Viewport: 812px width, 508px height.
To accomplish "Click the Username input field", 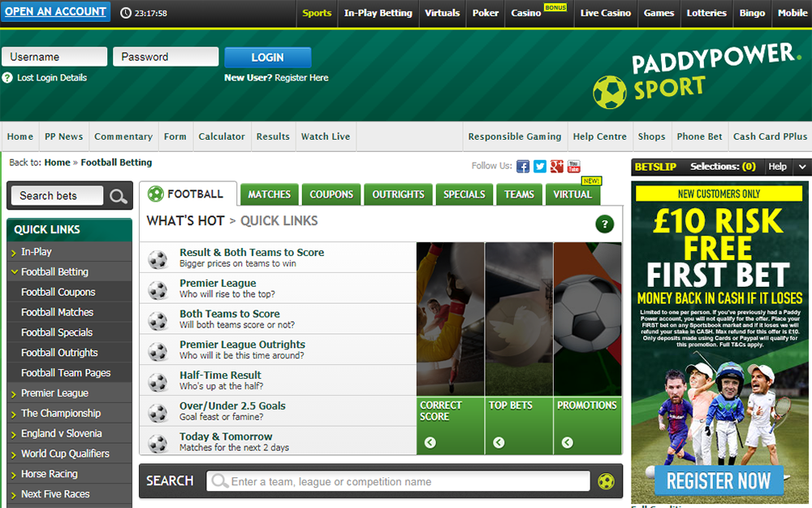I will coord(54,57).
